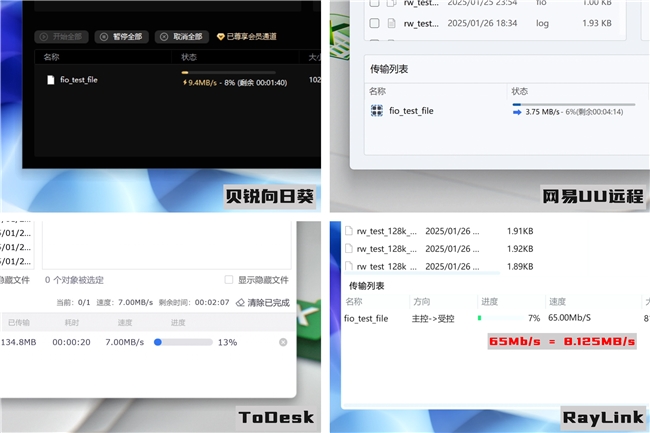
Task: Click the 名称 column header in the UU transfer list
Action: (377, 91)
